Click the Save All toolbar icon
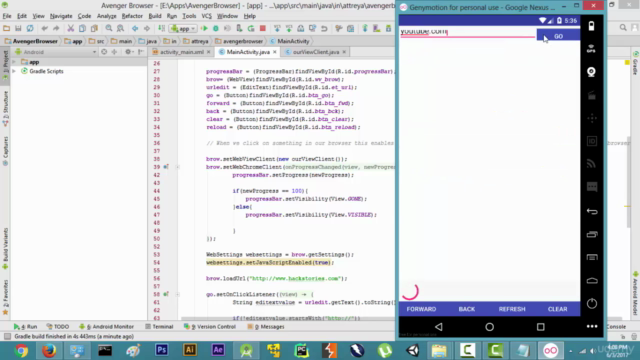Screen dimensions: 640x360 (x=18, y=28)
